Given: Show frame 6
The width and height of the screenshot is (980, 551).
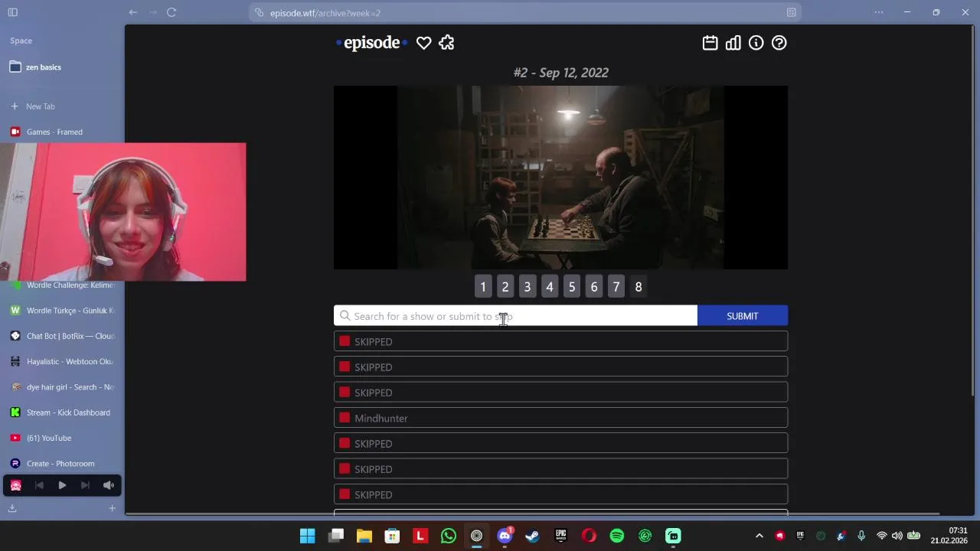Looking at the screenshot, I should pos(594,287).
